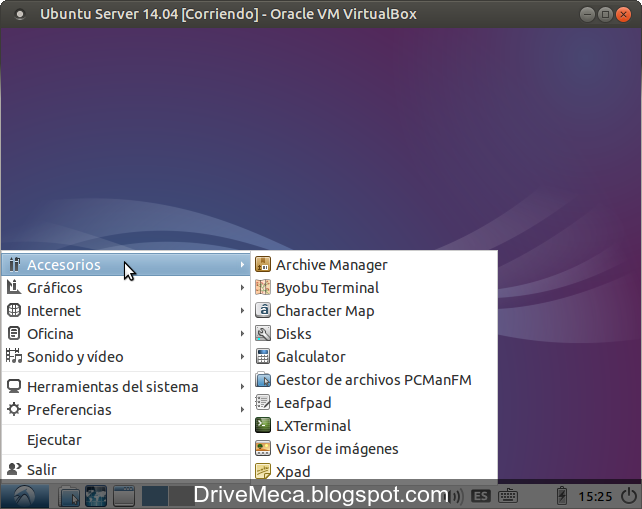The width and height of the screenshot is (642, 509).
Task: Expand Preferencias submenu arrow
Action: coord(242,409)
